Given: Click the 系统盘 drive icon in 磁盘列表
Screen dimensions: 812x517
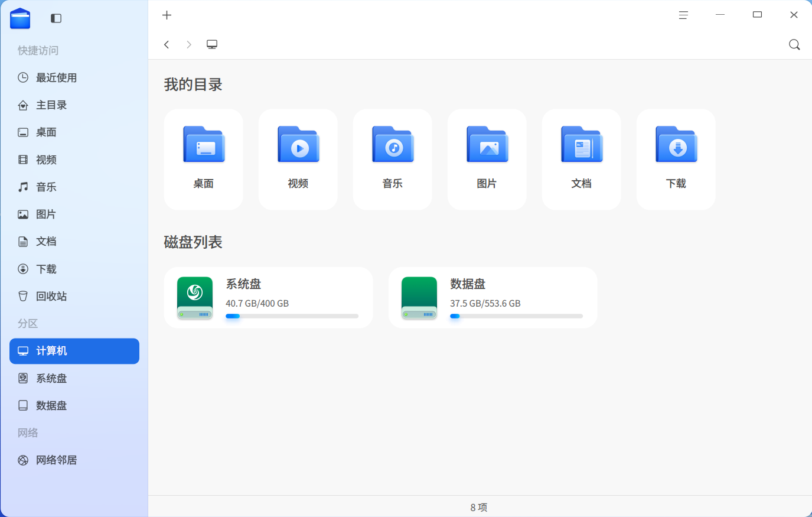Looking at the screenshot, I should click(195, 298).
